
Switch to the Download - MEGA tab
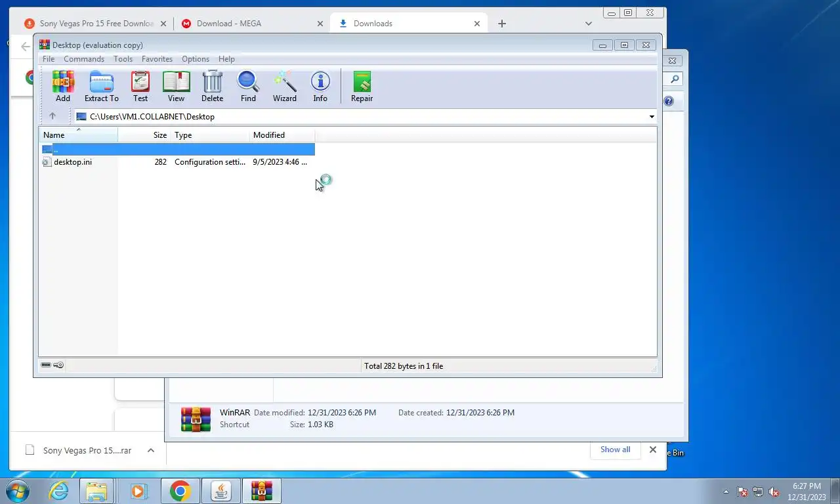coord(251,24)
